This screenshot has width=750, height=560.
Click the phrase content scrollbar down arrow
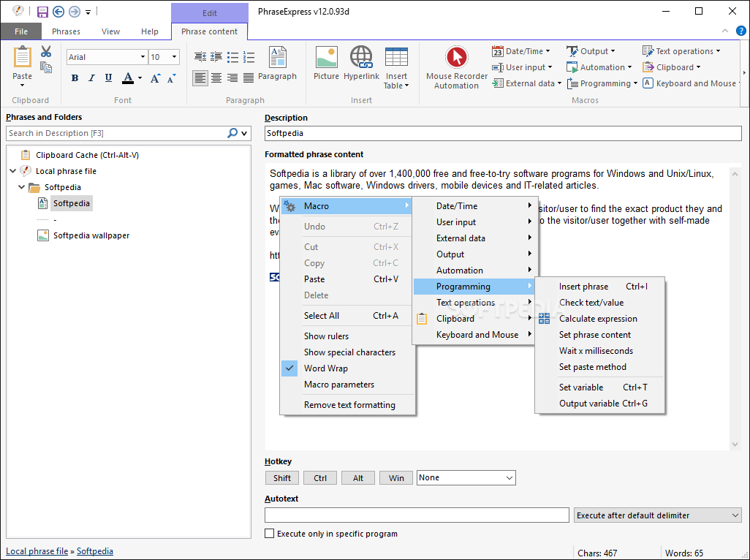tap(735, 444)
